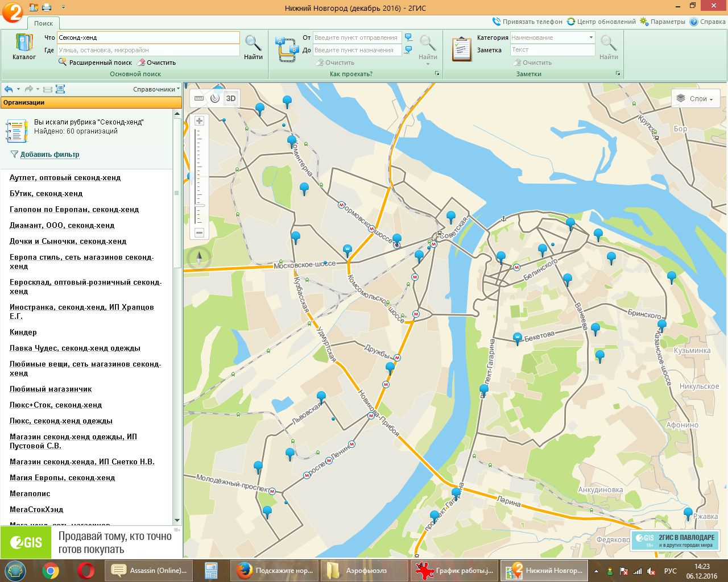Zoom out with the map minus button
The image size is (728, 582).
tap(199, 232)
